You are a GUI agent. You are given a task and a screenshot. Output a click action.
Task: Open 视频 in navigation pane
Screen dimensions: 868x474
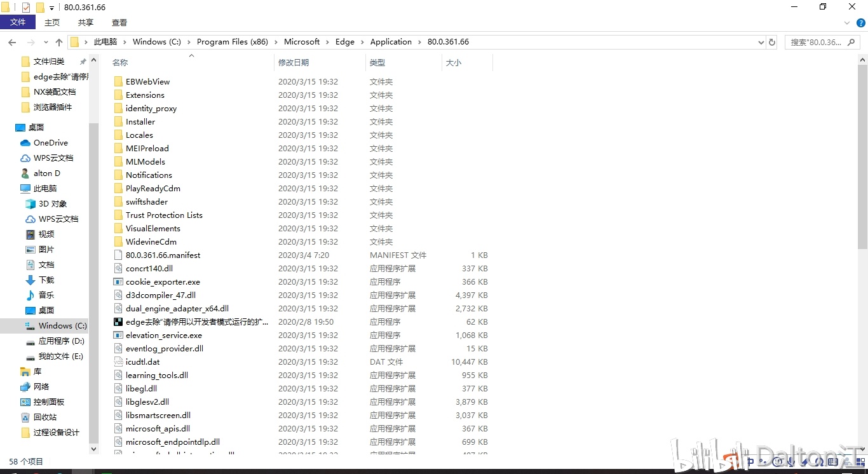coord(46,234)
